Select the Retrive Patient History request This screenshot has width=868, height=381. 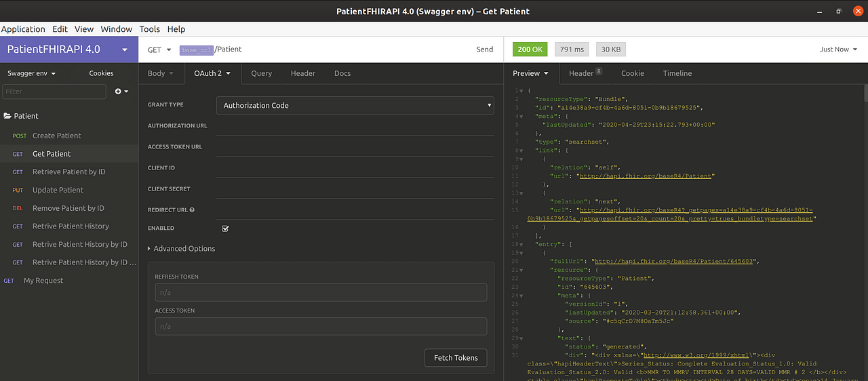coord(69,226)
